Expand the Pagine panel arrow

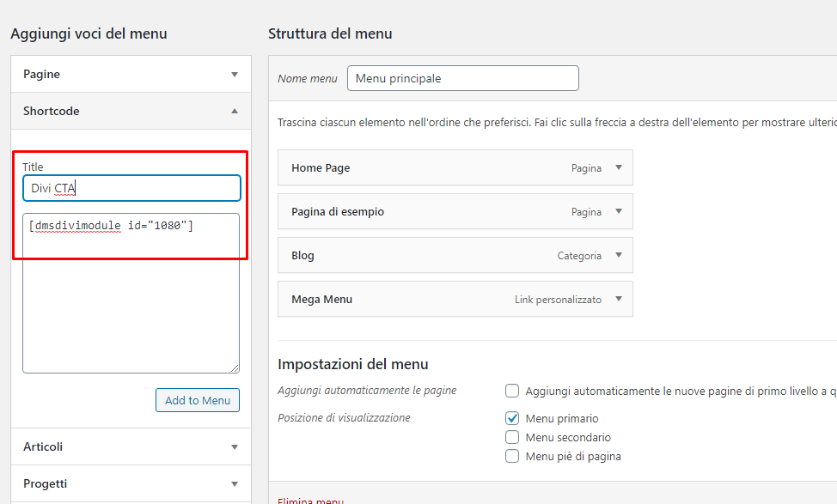pyautogui.click(x=235, y=74)
